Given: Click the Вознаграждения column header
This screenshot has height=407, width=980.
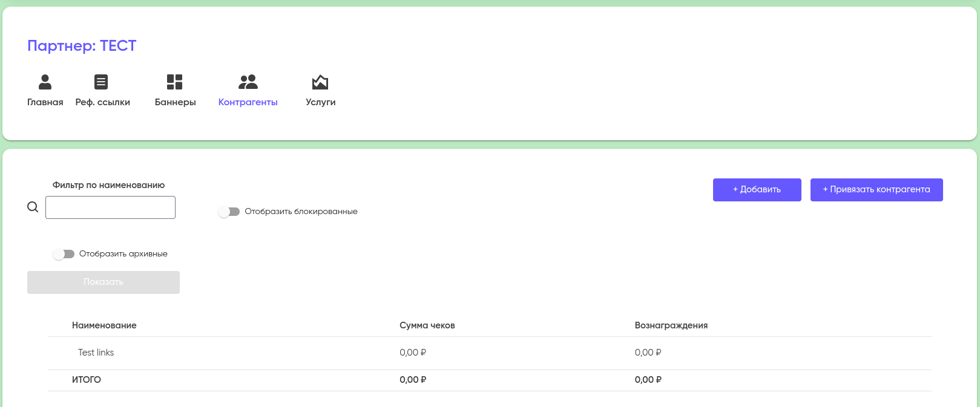Looking at the screenshot, I should [x=671, y=325].
